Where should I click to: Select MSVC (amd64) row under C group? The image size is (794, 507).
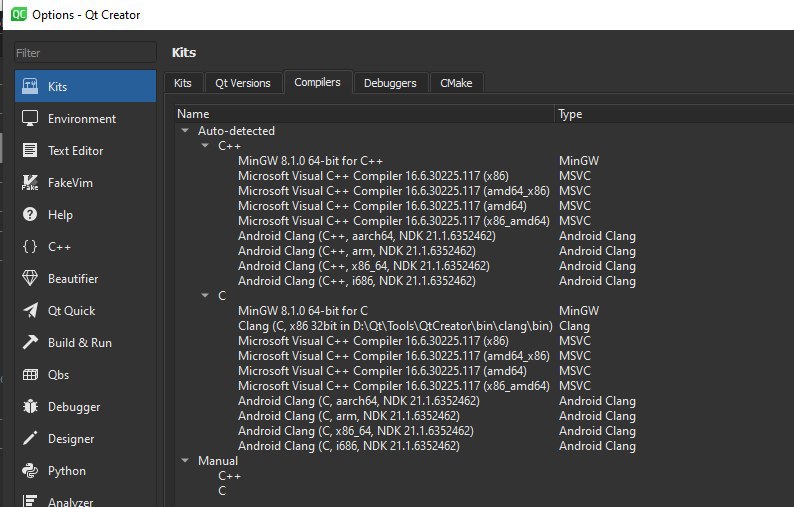[382, 371]
